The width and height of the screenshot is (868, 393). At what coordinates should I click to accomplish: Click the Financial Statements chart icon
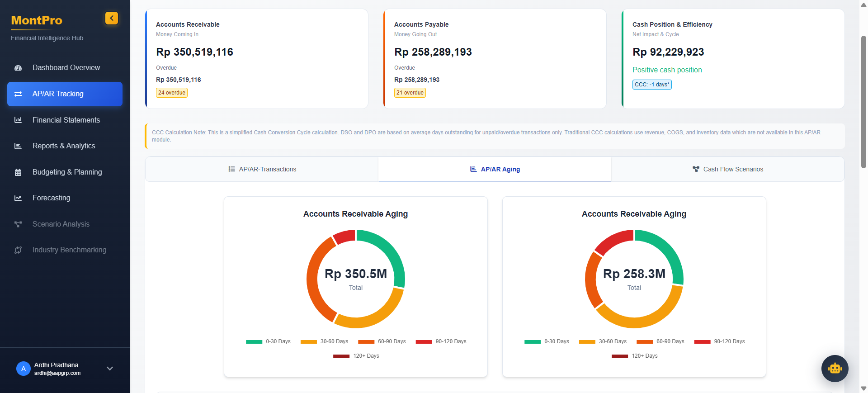pyautogui.click(x=18, y=120)
